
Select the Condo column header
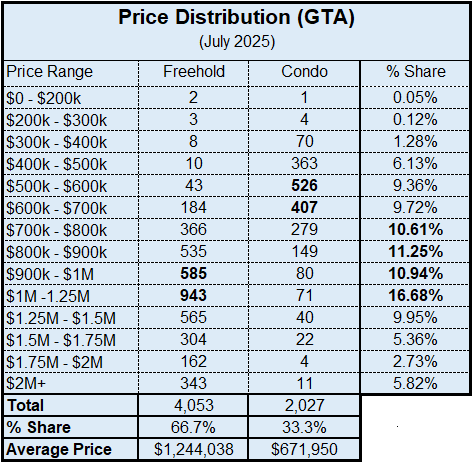tap(304, 72)
